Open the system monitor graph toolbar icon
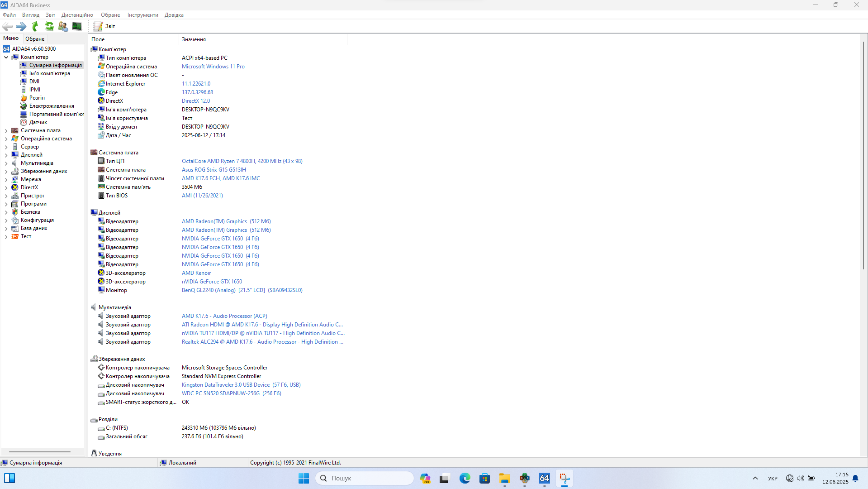 coord(77,26)
